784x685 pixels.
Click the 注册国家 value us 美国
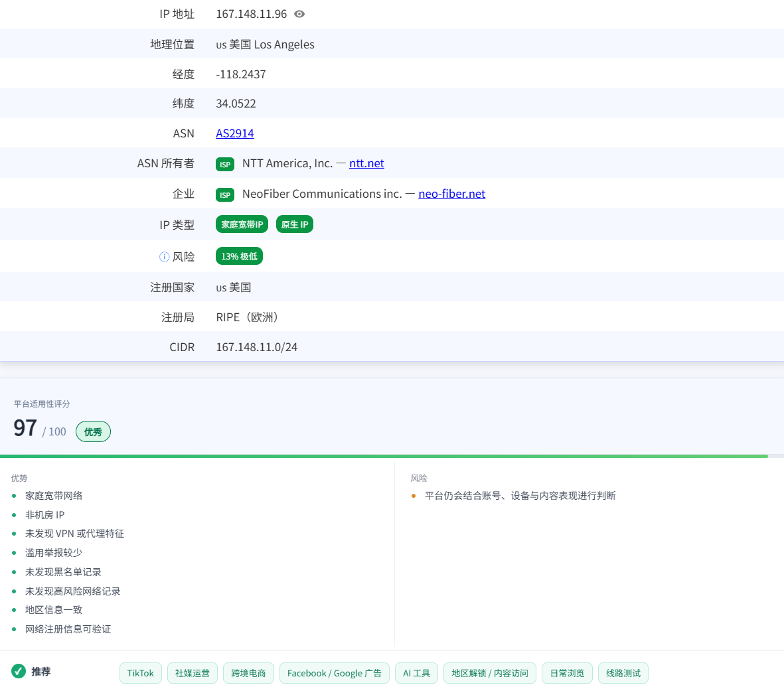(234, 287)
